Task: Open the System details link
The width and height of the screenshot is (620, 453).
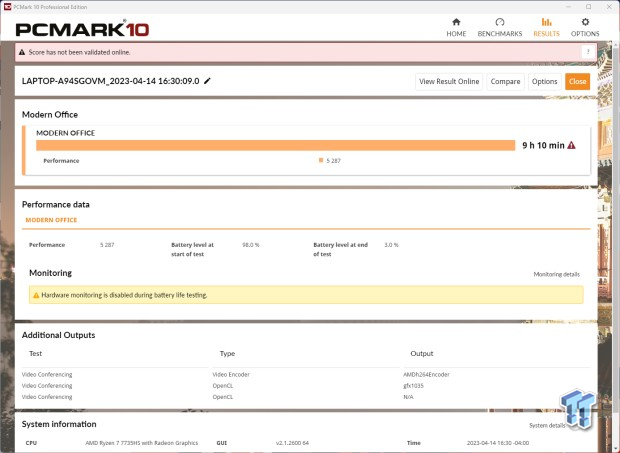Action: [547, 425]
